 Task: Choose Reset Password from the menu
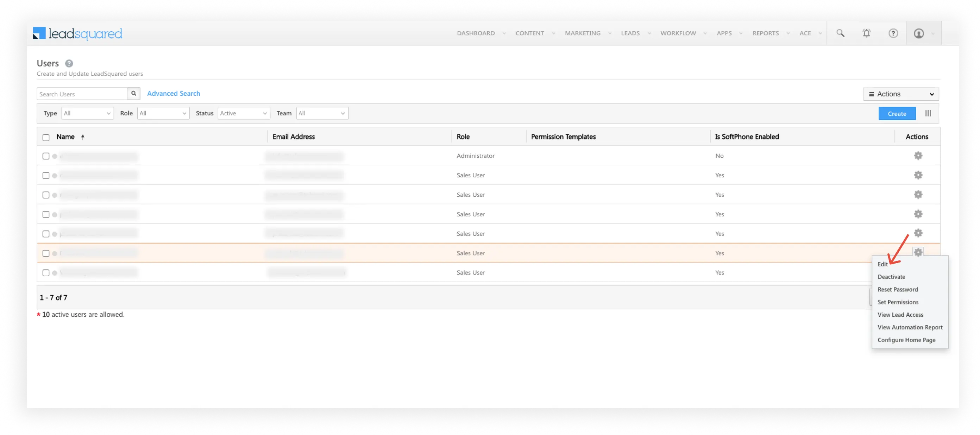[897, 289]
